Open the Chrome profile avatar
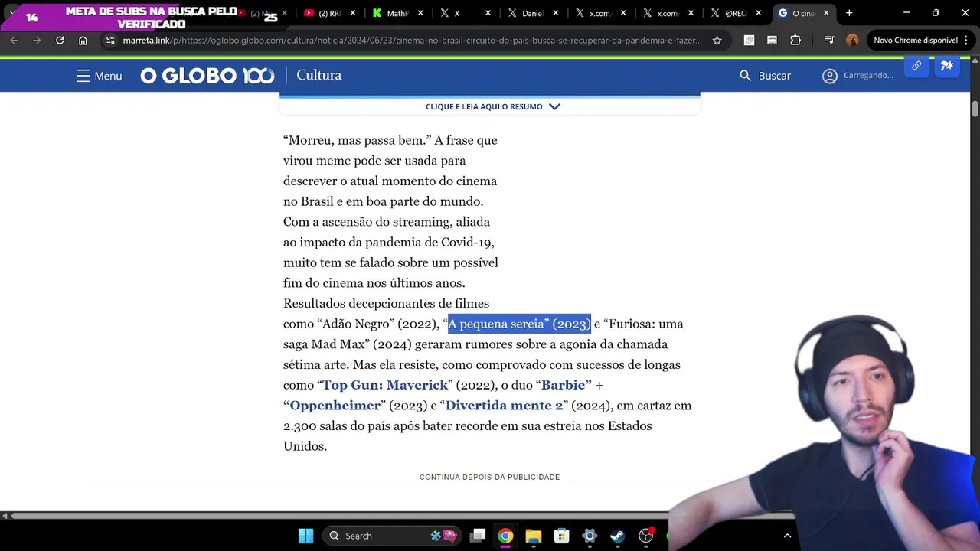This screenshot has width=980, height=551. pos(852,41)
